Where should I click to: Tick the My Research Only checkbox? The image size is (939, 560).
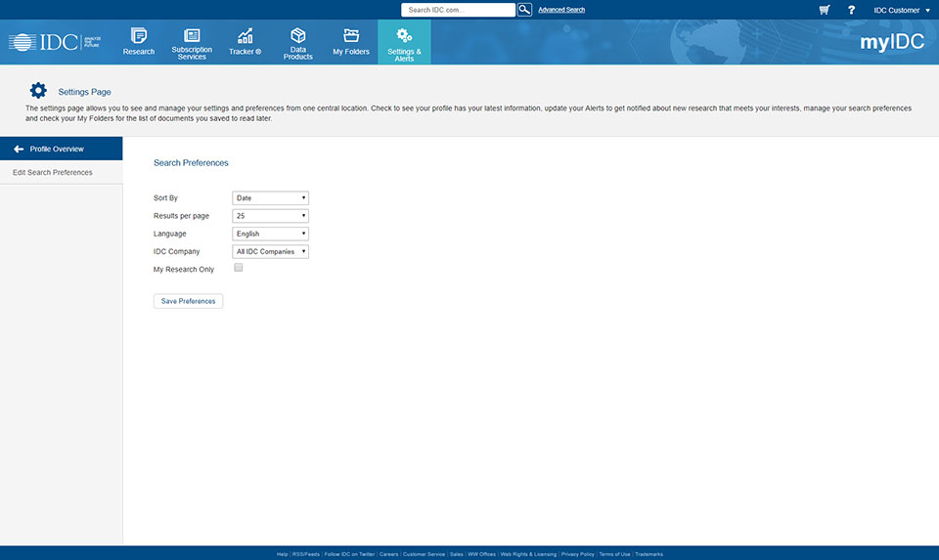click(x=239, y=268)
